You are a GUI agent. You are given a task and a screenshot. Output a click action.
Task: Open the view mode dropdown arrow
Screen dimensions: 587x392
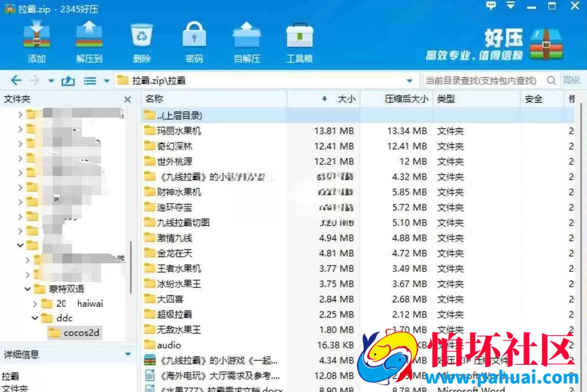(107, 81)
